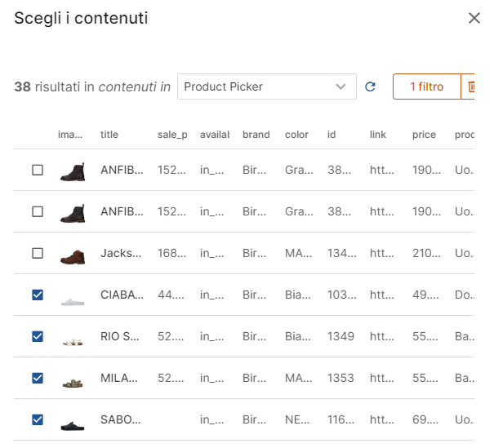The width and height of the screenshot is (494, 448).
Task: Click the trash icon beside the filter button
Action: 470,86
